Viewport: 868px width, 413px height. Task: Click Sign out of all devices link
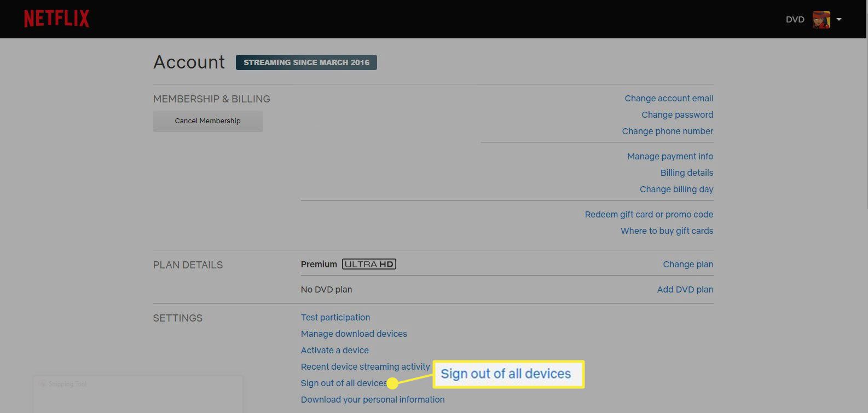344,383
